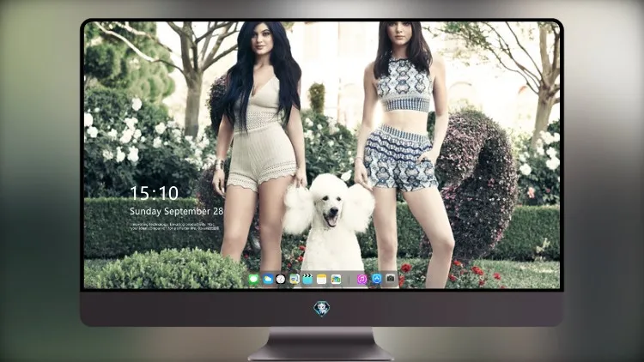The image size is (644, 362).
Task: Launch the Camera app in the dock
Action: click(x=391, y=279)
